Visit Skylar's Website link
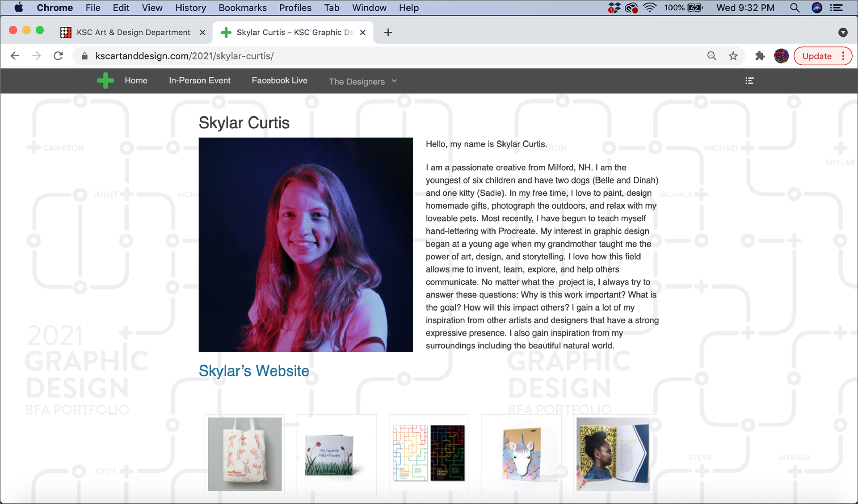This screenshot has width=858, height=504. [254, 371]
